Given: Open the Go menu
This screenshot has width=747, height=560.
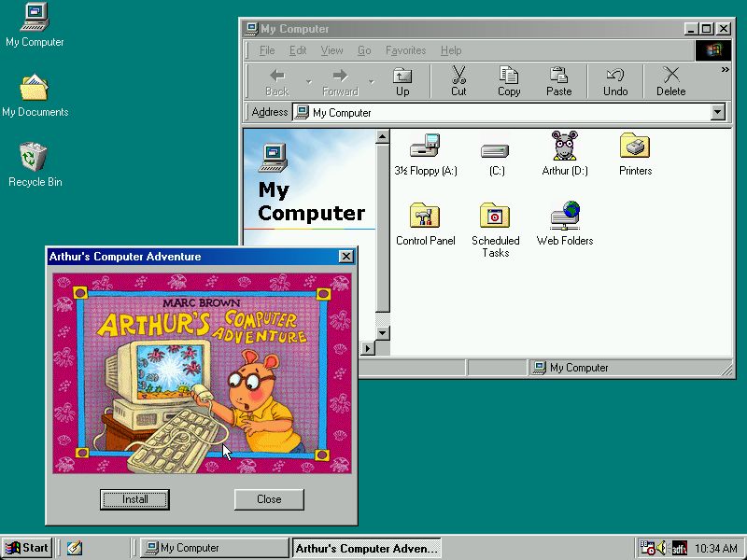Looking at the screenshot, I should coord(364,50).
